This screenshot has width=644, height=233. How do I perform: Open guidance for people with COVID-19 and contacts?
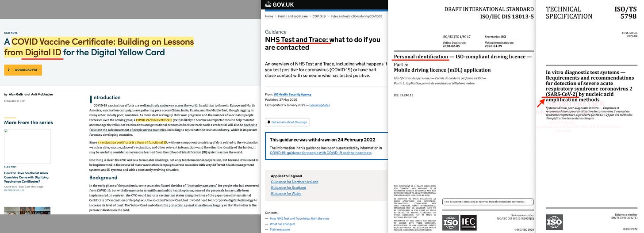(321, 153)
